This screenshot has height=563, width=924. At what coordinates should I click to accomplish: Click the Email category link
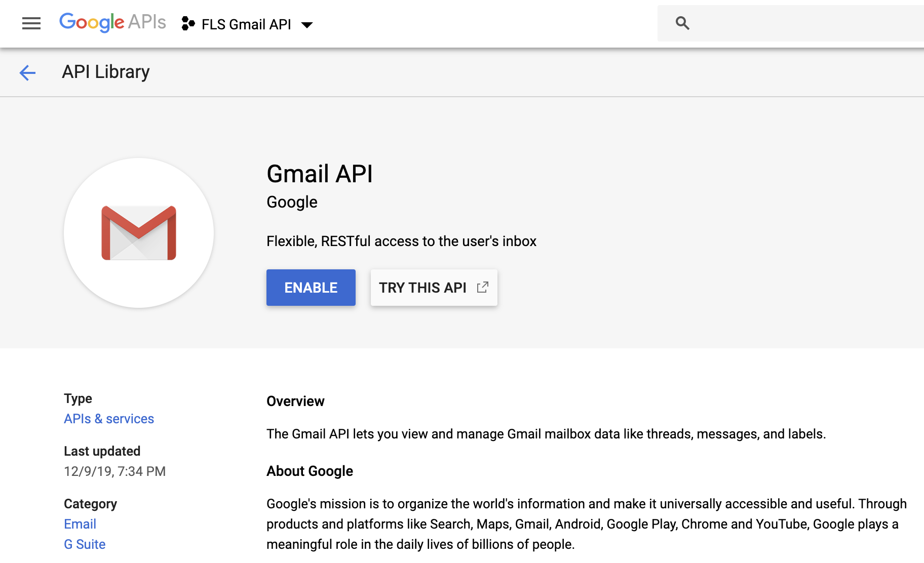80,524
